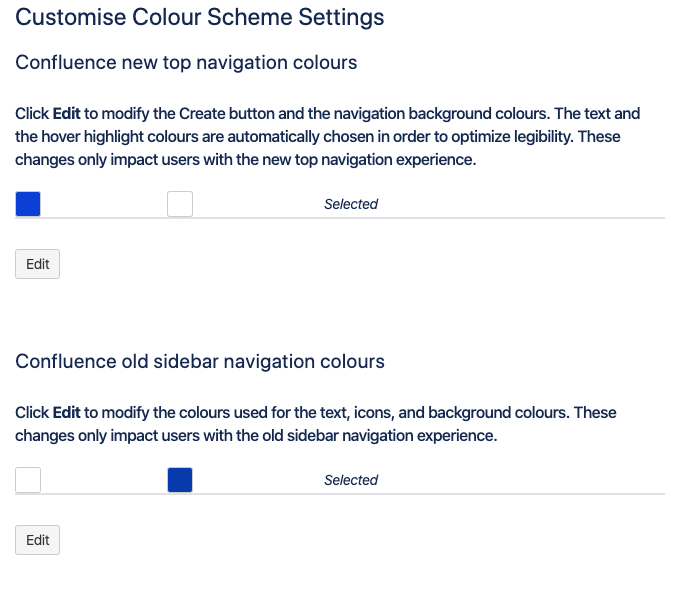This screenshot has height=599, width=679.
Task: Click Edit button for new top navigation colours
Action: point(38,264)
